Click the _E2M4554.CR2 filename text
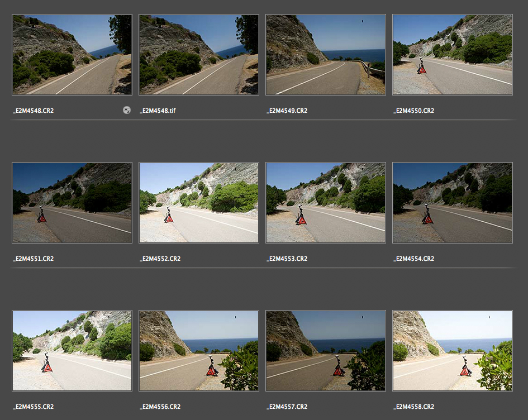Image resolution: width=528 pixels, height=420 pixels. point(413,259)
